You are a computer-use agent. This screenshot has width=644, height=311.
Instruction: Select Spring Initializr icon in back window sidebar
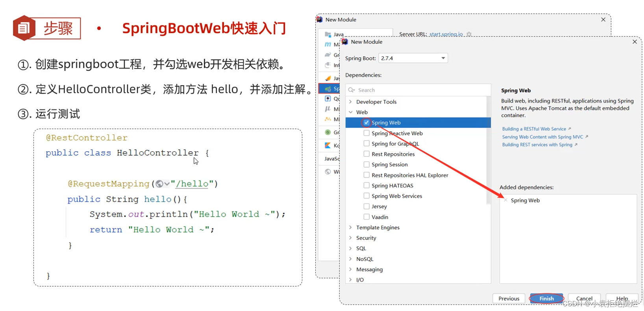(328, 88)
